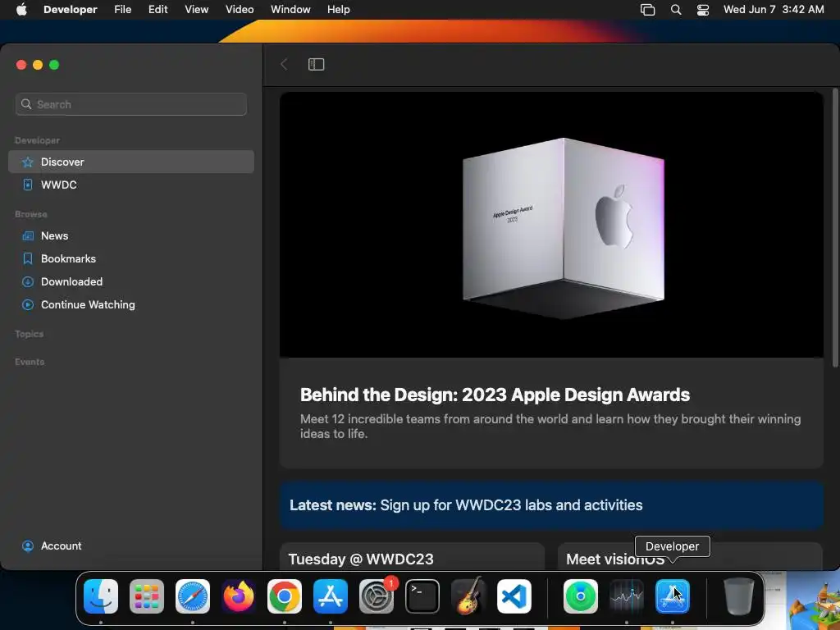This screenshot has height=630, width=840.
Task: Open the Tuesday @ WWDC23 card
Action: click(x=412, y=557)
